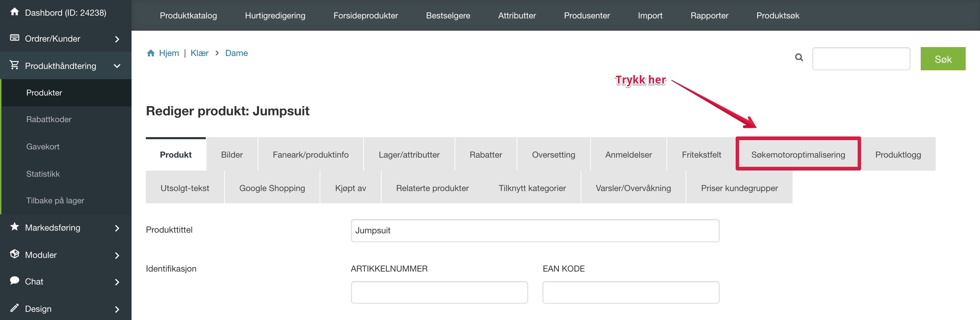Expand the Ordrer/Kunder menu arrow
The width and height of the screenshot is (980, 320).
point(117,39)
